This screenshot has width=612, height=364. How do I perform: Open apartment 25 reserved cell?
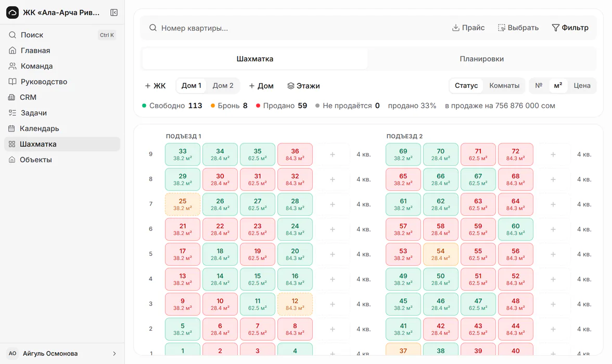click(183, 204)
